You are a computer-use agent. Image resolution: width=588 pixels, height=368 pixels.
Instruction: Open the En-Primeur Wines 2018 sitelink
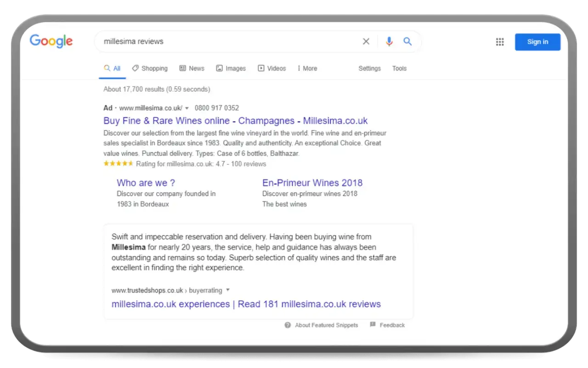(312, 183)
